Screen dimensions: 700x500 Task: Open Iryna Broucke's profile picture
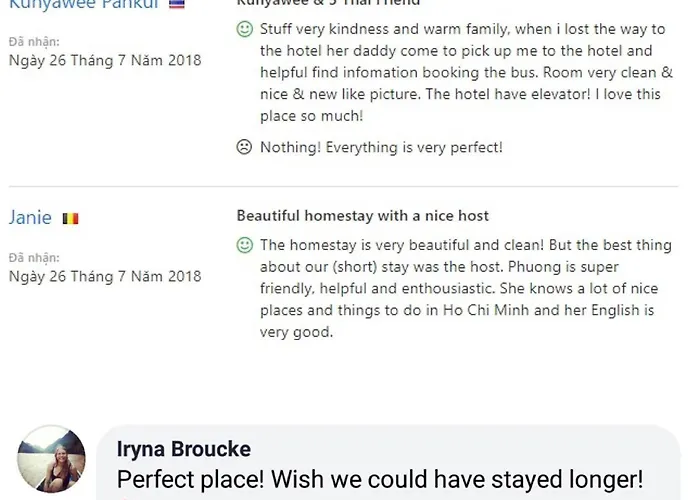coord(52,460)
